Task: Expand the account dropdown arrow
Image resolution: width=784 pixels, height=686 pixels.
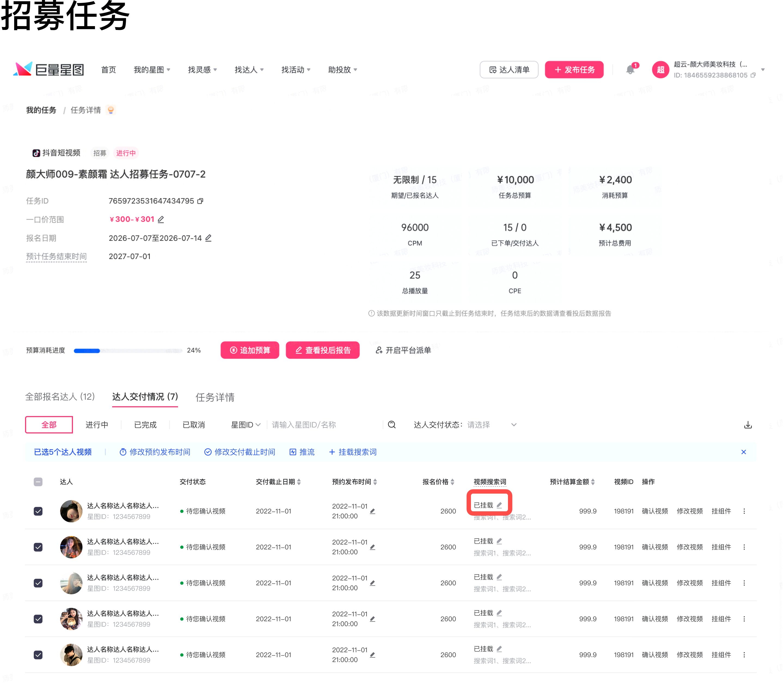Action: point(762,70)
